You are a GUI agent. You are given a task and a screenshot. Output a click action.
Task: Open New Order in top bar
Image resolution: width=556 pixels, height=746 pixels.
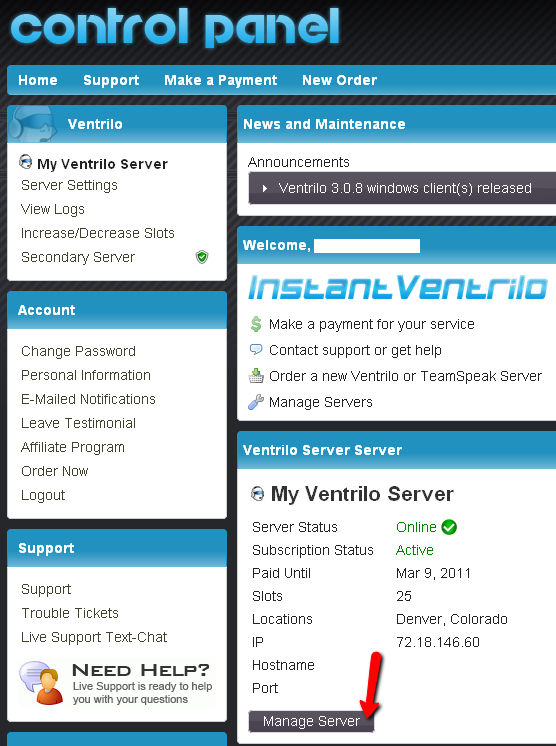[340, 80]
